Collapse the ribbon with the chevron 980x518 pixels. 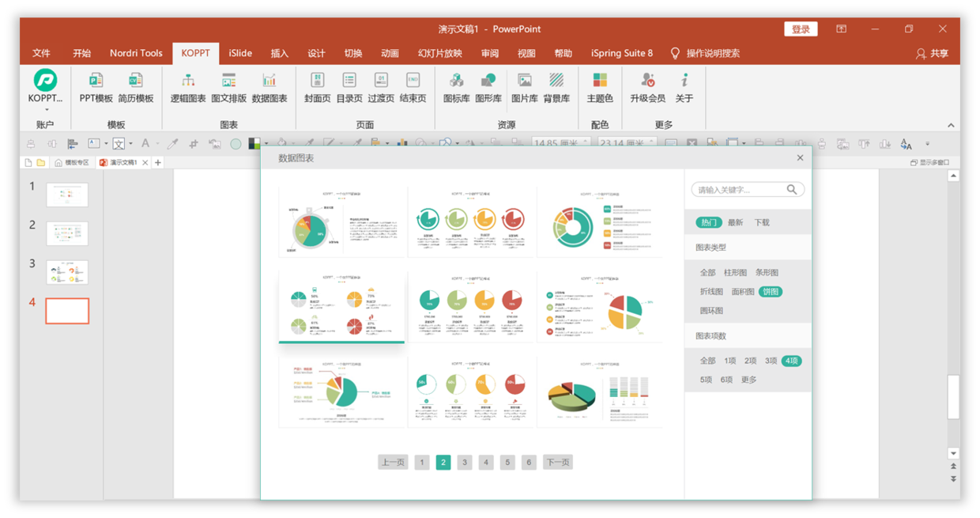point(951,125)
